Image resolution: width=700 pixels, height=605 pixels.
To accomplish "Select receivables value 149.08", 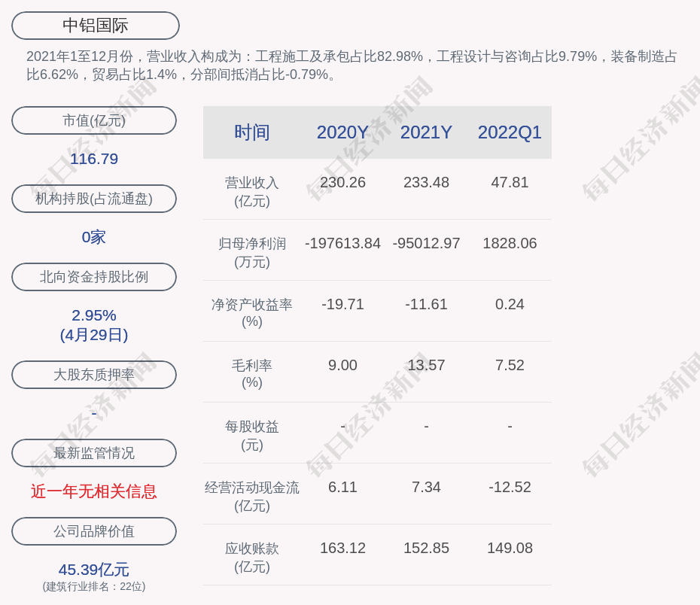I will (510, 548).
